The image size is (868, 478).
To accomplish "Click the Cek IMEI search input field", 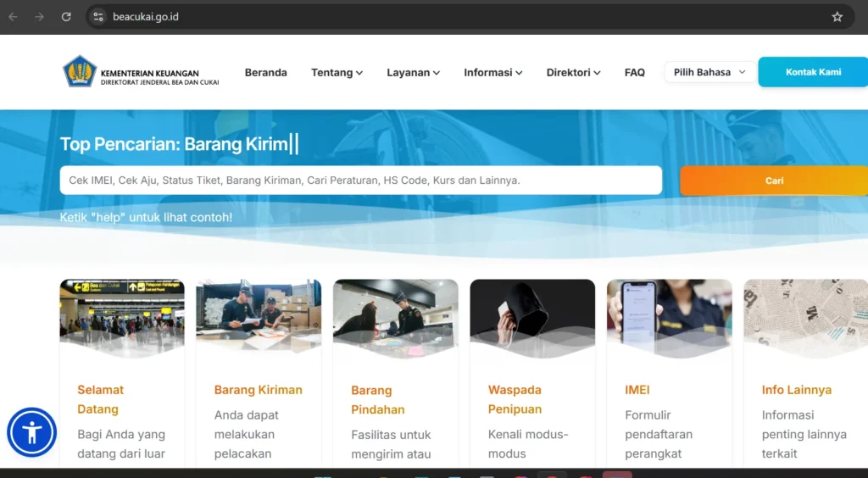I will pos(361,181).
